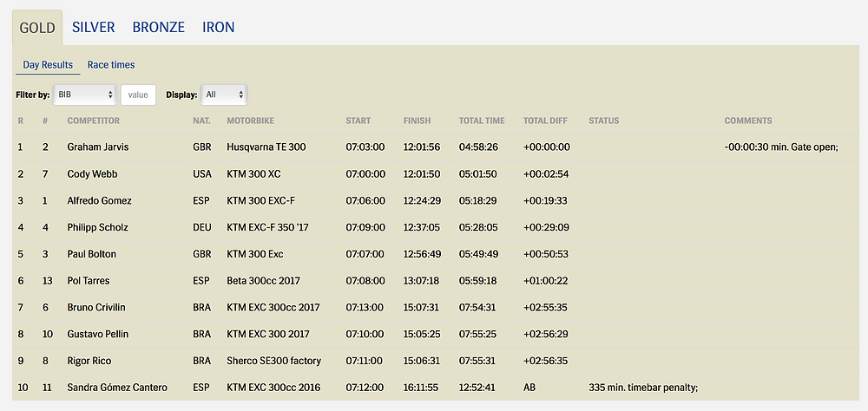
Task: Select competitor Sandra Gómez Cantero
Action: (x=115, y=388)
